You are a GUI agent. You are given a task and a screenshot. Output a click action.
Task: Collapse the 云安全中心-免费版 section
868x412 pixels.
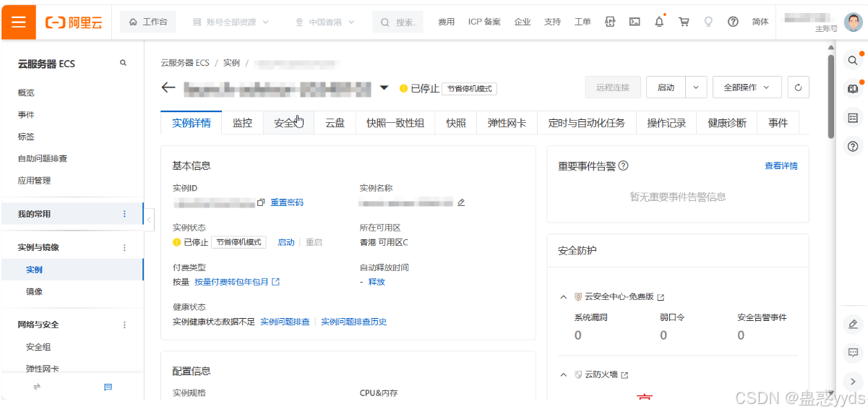coord(563,297)
